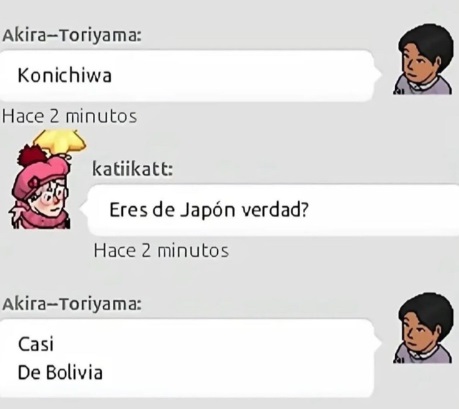Click the lower Akira–Toriyama username label
459x409 pixels.
point(72,304)
